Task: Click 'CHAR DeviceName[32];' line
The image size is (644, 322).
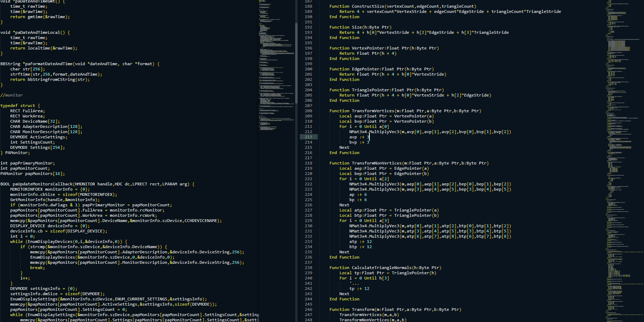Action: click(x=35, y=121)
